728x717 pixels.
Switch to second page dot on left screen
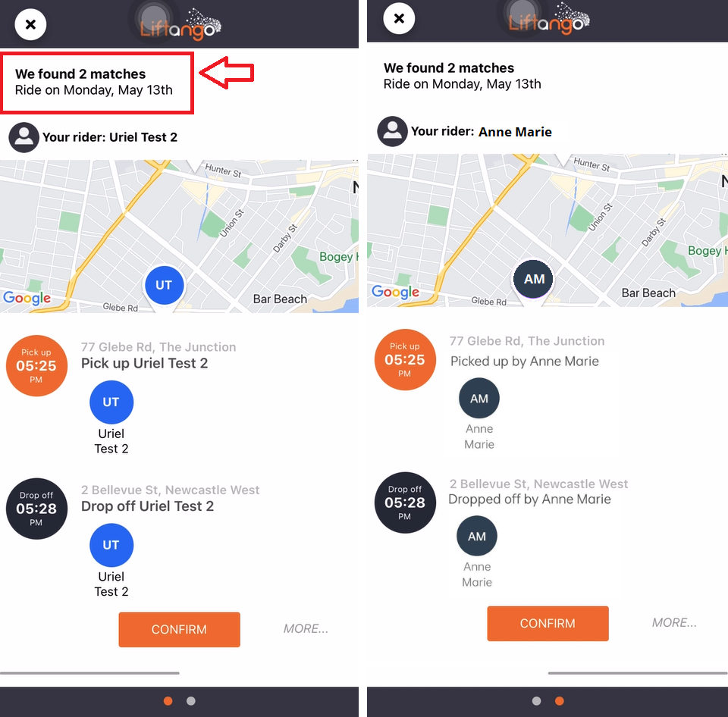pos(191,701)
